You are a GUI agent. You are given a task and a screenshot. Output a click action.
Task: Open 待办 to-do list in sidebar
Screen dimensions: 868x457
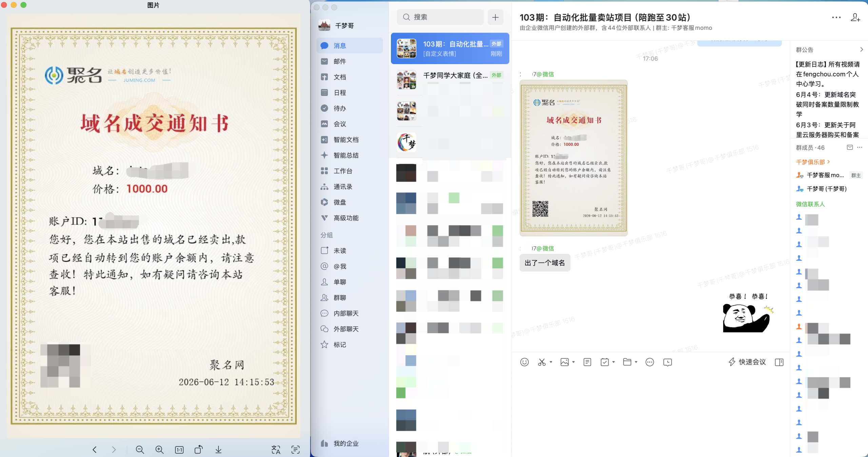pos(350,108)
